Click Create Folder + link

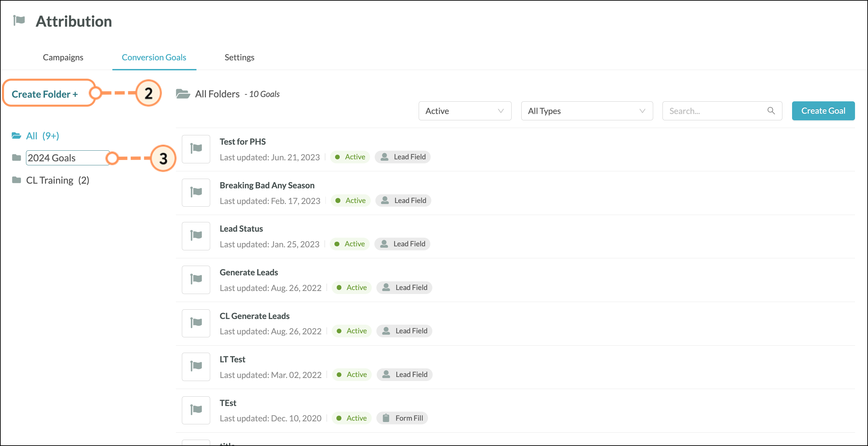point(45,94)
